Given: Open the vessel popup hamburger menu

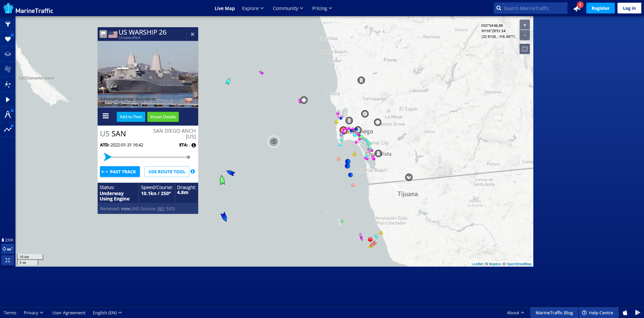Looking at the screenshot, I should click(106, 116).
